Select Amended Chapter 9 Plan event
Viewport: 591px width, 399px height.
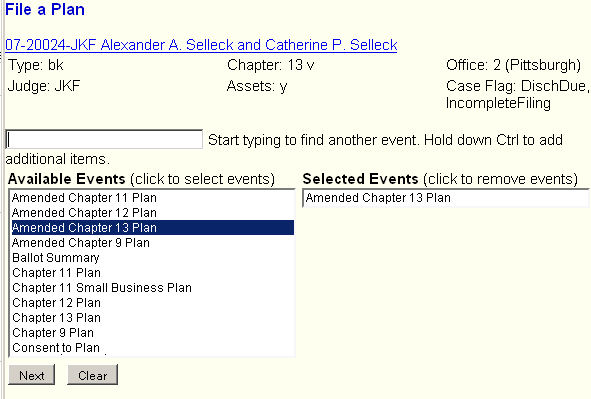pyautogui.click(x=153, y=243)
